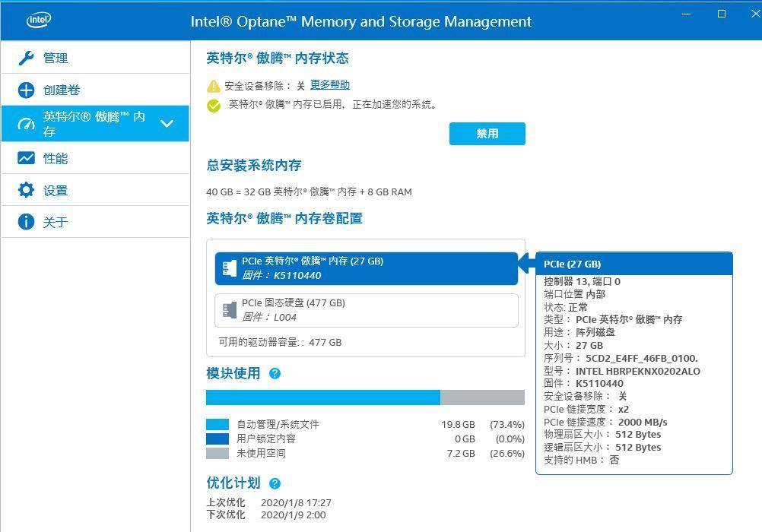Select the 英特尔® 傲腾™ 内存 menu item
Screen dimensions: 762x532
click(x=95, y=123)
